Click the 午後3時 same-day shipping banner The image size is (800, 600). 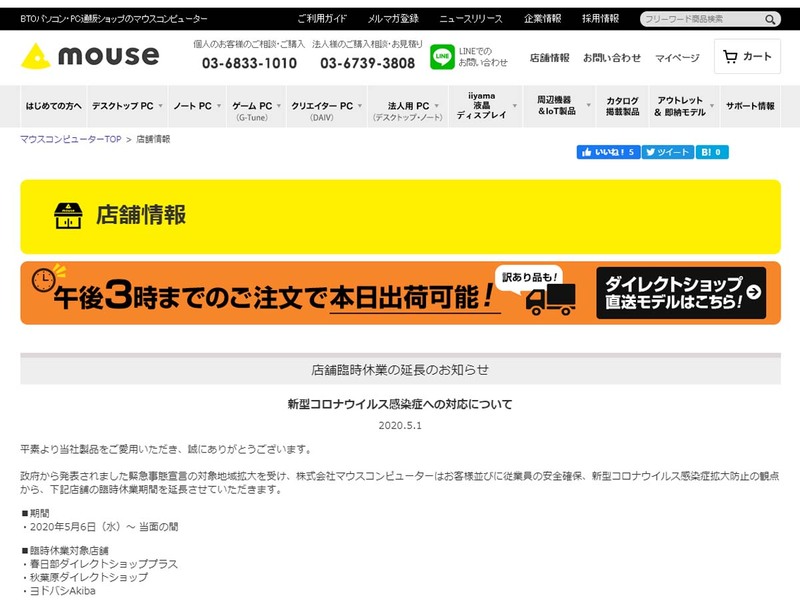click(x=260, y=293)
